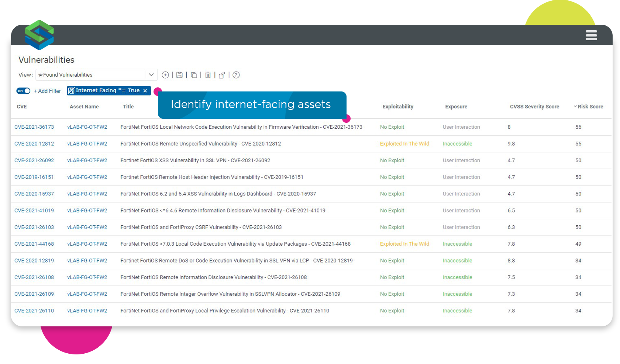Open the CVE-2021-26109 link
Image resolution: width=620 pixels, height=364 pixels.
(x=34, y=294)
